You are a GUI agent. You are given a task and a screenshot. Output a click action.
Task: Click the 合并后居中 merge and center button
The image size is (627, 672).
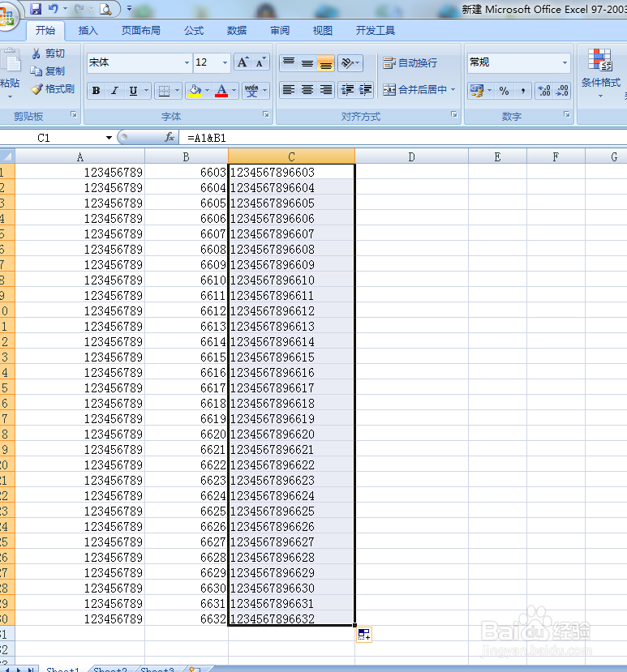point(414,89)
